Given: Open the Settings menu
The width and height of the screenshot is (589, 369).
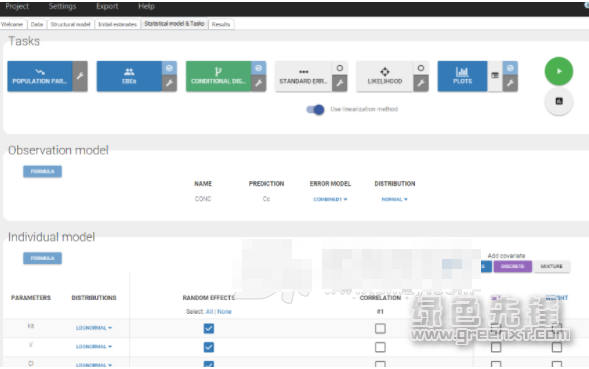Looking at the screenshot, I should click(62, 6).
